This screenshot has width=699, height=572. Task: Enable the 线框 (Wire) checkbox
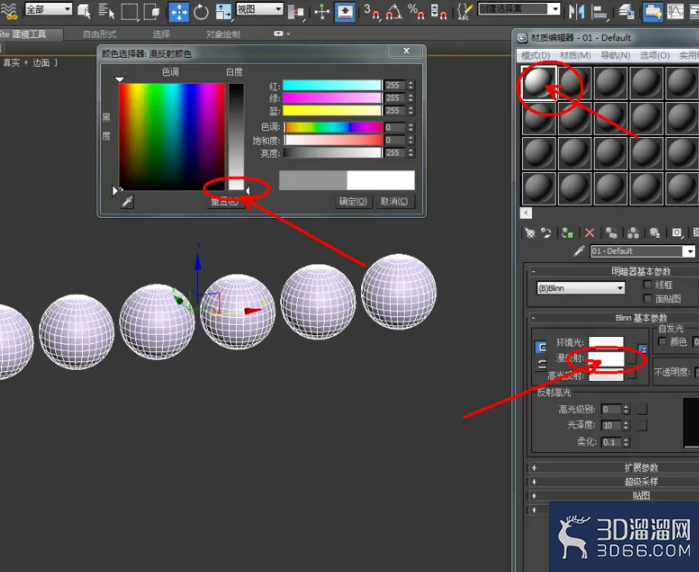(647, 284)
